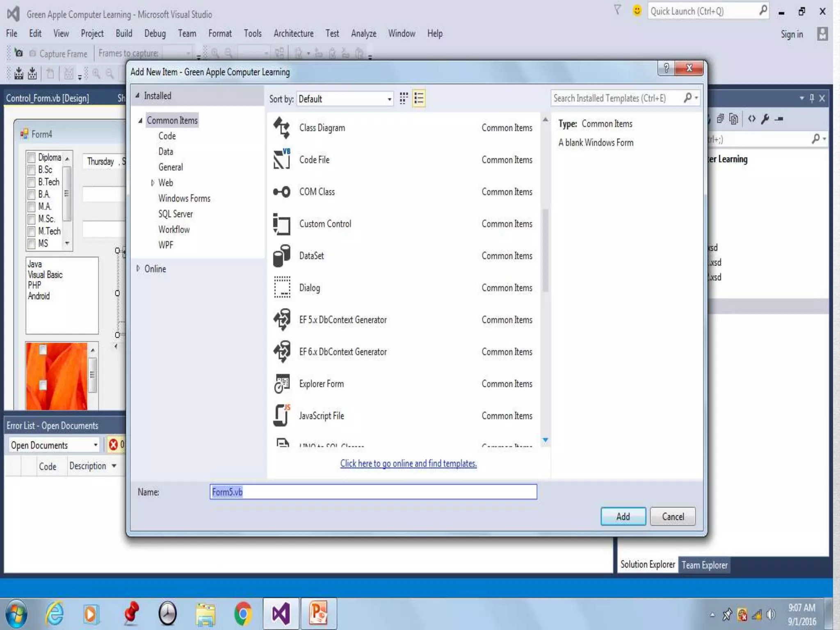Expand the Online templates node
The height and width of the screenshot is (630, 840).
pyautogui.click(x=138, y=269)
